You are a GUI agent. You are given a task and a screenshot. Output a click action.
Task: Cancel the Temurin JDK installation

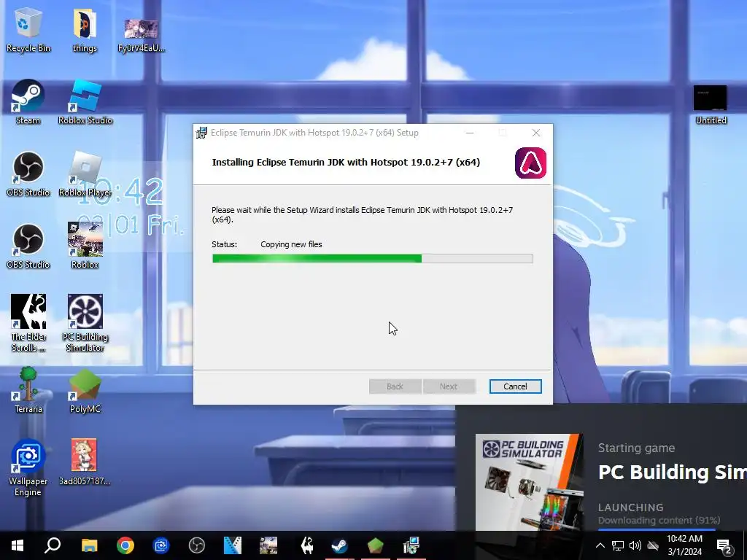[x=515, y=386]
